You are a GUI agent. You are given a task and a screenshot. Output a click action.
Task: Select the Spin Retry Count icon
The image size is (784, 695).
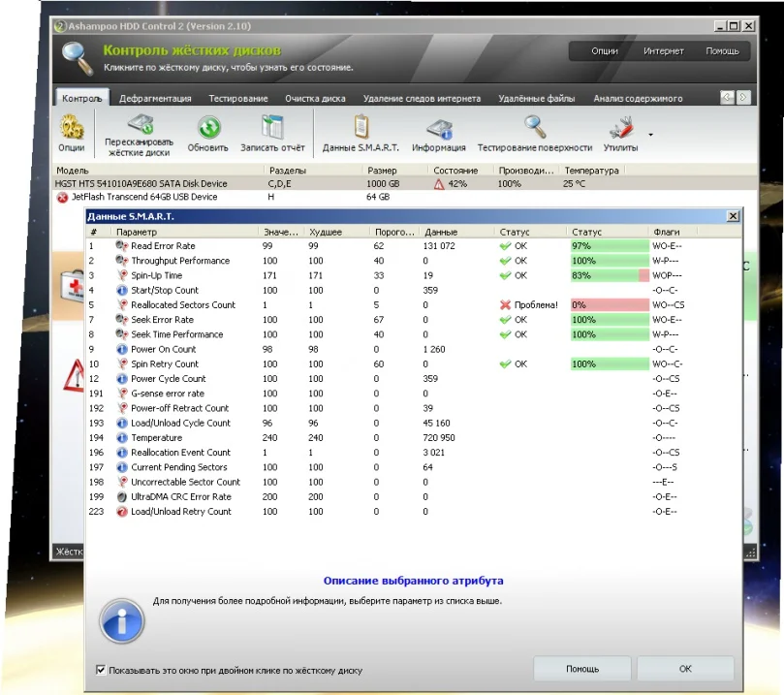click(121, 363)
